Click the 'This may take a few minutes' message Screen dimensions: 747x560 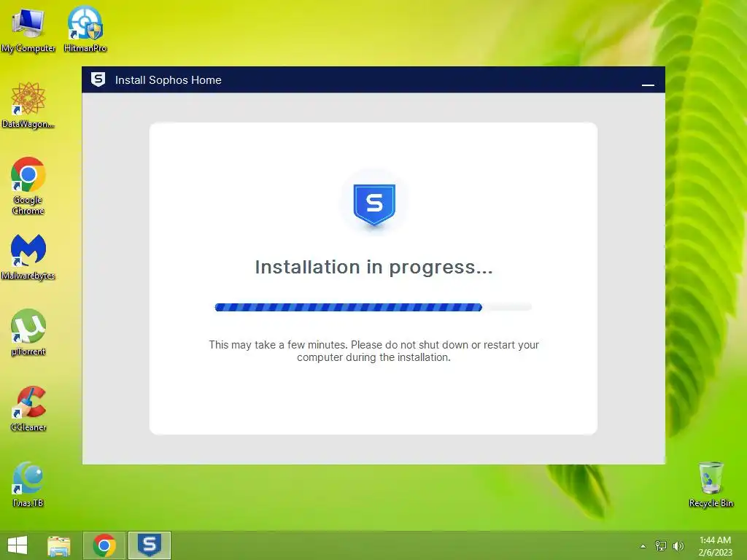(x=374, y=351)
